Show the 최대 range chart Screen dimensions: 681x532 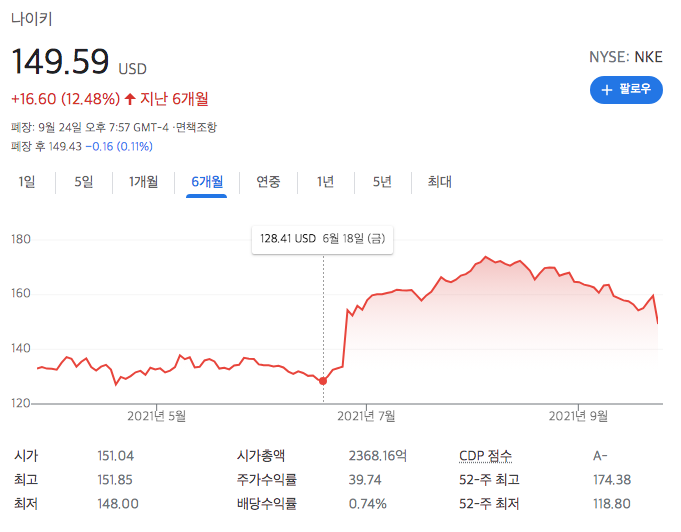click(440, 182)
